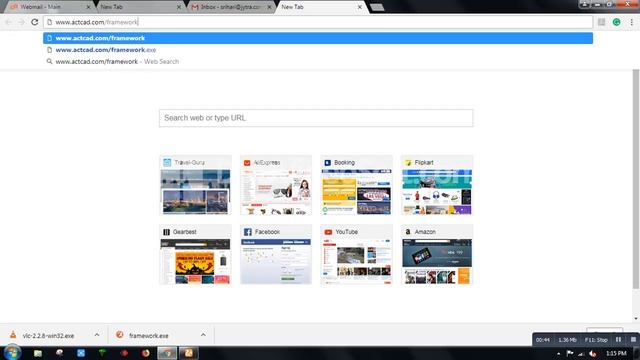Open the AliExpress thumbnail
This screenshot has height=360, width=640.
coord(276,185)
